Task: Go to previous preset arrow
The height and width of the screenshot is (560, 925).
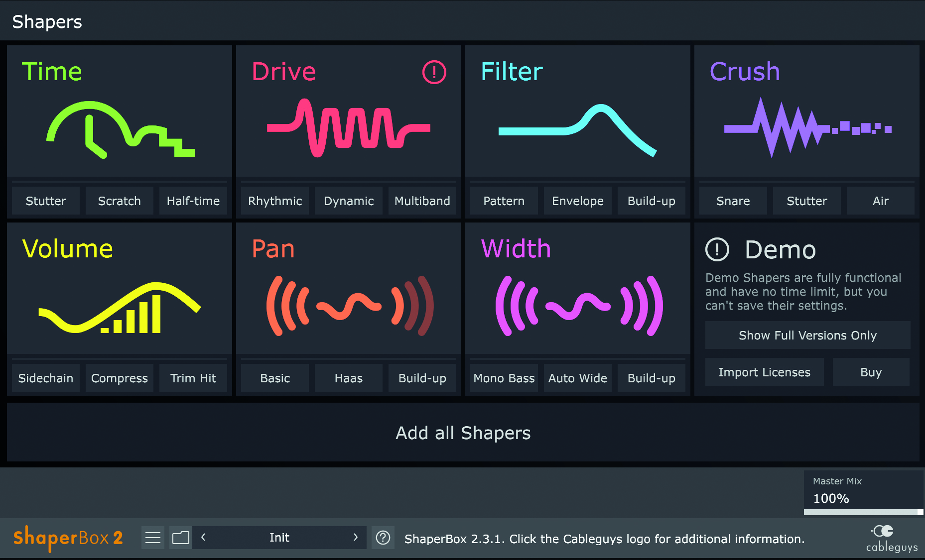Action: [203, 538]
